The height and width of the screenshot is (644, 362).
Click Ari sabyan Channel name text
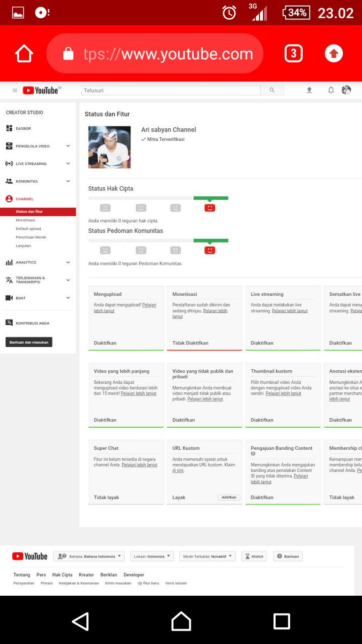point(168,130)
